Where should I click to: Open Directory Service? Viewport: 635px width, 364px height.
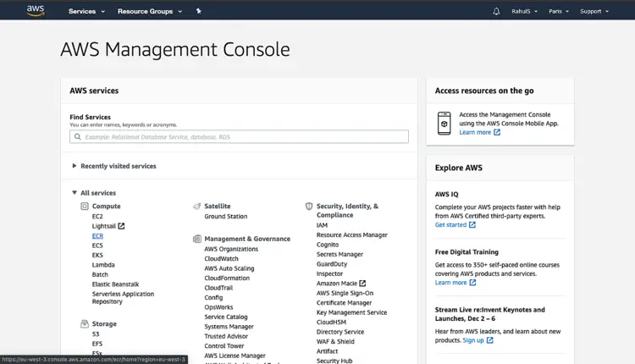340,332
